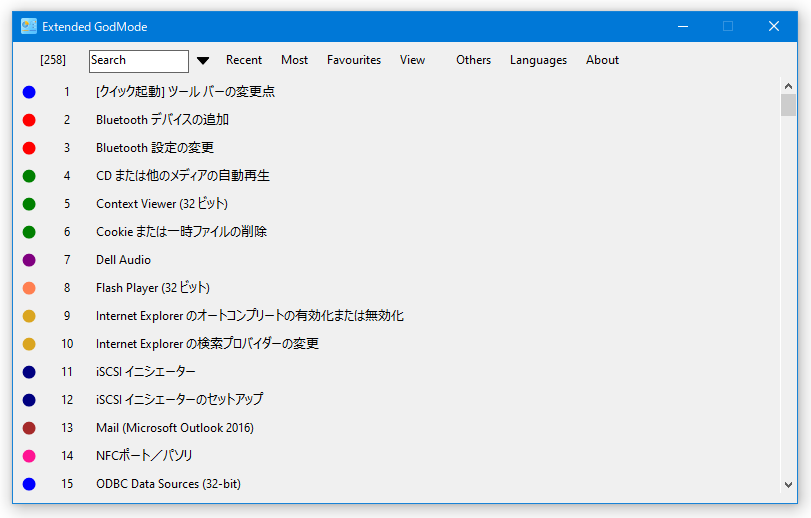811x518 pixels.
Task: Close the Extended GodMode window
Action: 774,26
